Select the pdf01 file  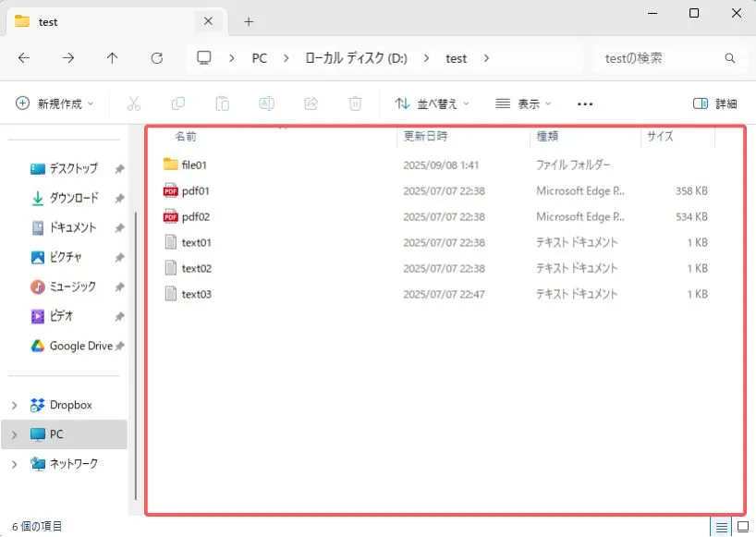(196, 191)
